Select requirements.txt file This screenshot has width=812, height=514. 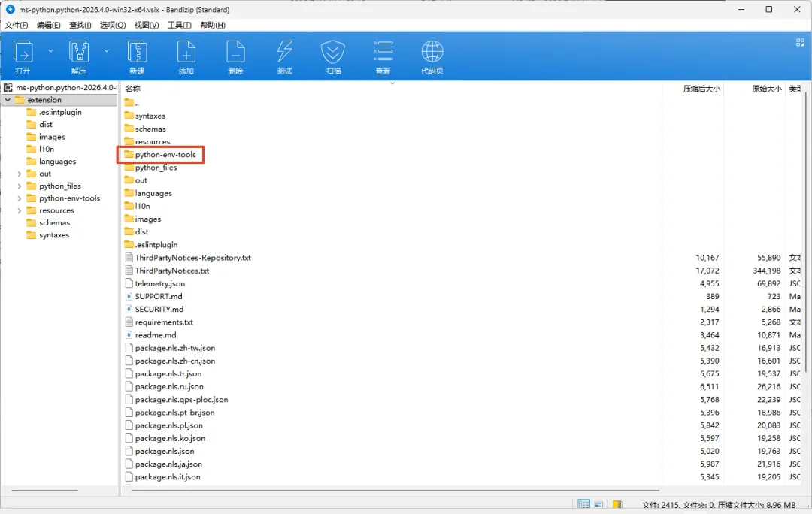(x=159, y=322)
